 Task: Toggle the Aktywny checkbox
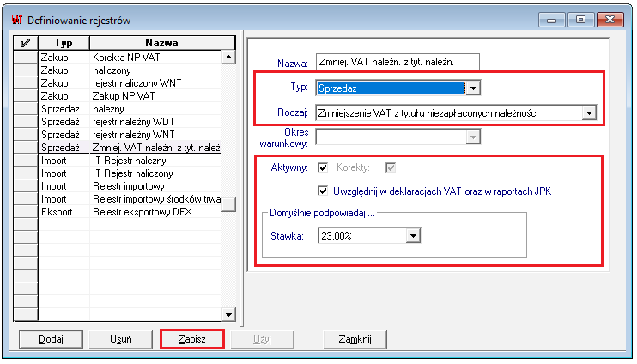pyautogui.click(x=323, y=167)
